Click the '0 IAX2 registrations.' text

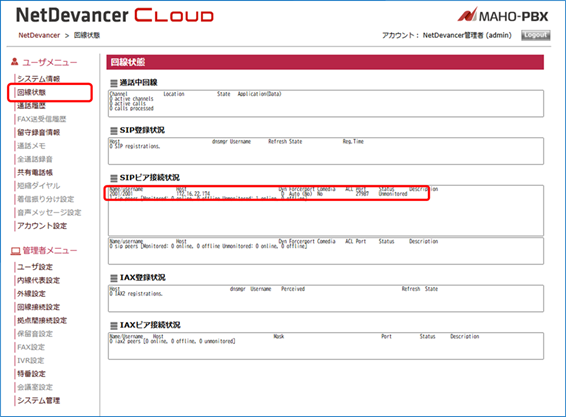[x=136, y=294]
